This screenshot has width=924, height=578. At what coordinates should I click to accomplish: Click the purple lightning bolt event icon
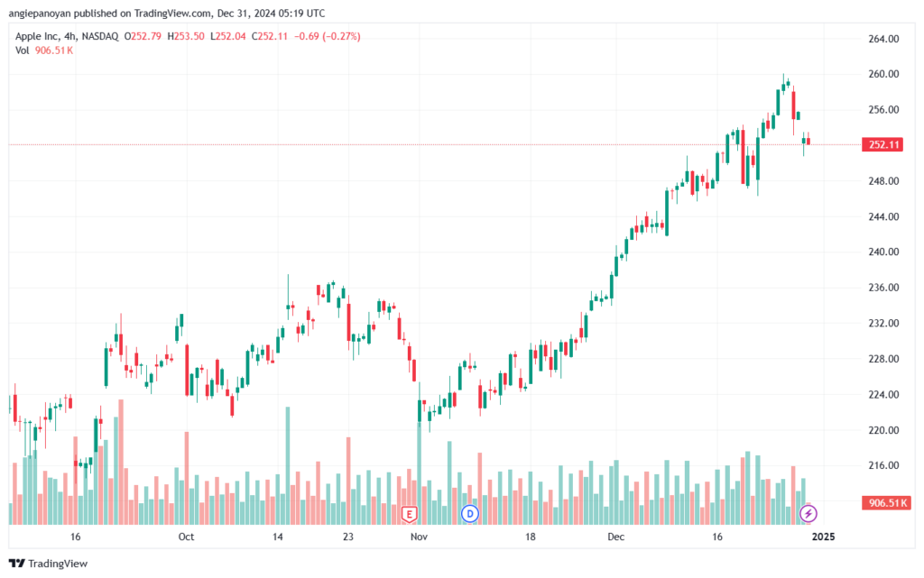[x=808, y=514]
